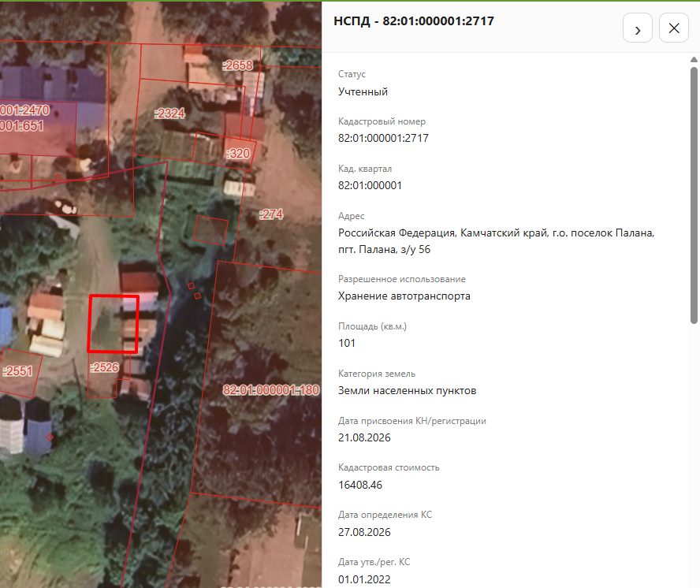Click the scroll up arrow of the panel
Viewport: 700px width, 588px height.
click(694, 59)
